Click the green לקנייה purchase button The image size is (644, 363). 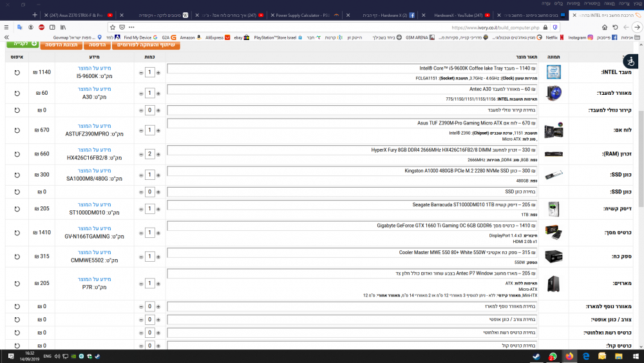click(x=23, y=44)
